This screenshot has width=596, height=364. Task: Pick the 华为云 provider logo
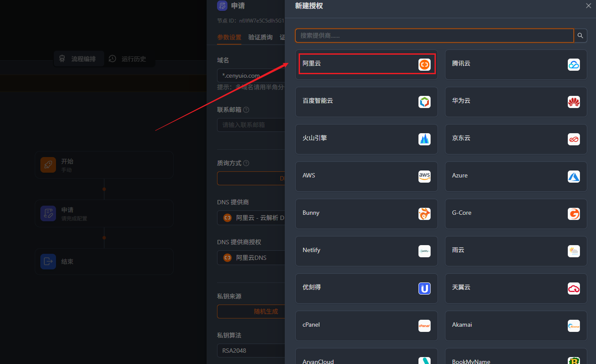click(x=573, y=102)
